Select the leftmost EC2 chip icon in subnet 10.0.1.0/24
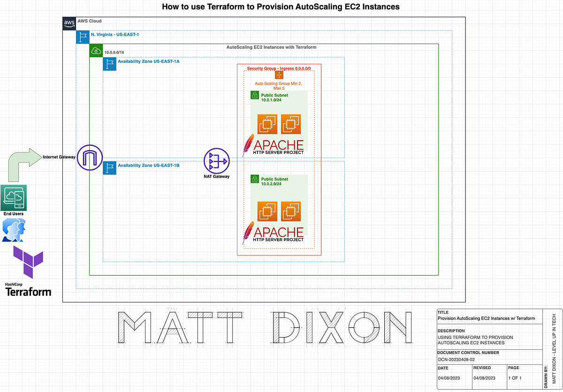 click(267, 124)
